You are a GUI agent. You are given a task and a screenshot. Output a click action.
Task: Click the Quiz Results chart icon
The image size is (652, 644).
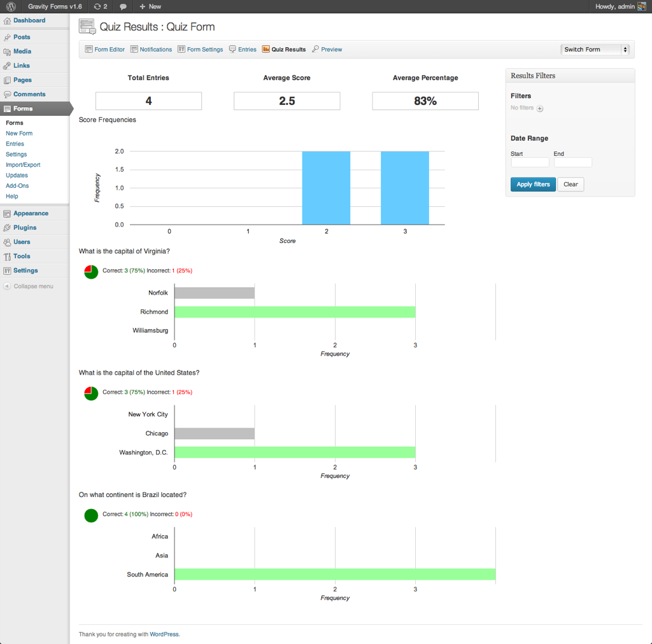click(266, 49)
